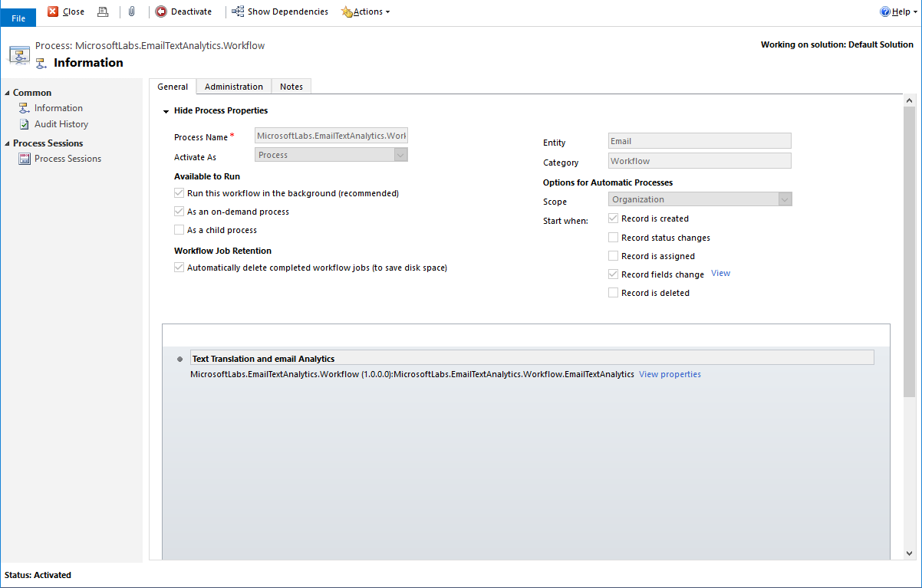922x588 pixels.
Task: Enable Record is assigned checkbox
Action: (613, 256)
